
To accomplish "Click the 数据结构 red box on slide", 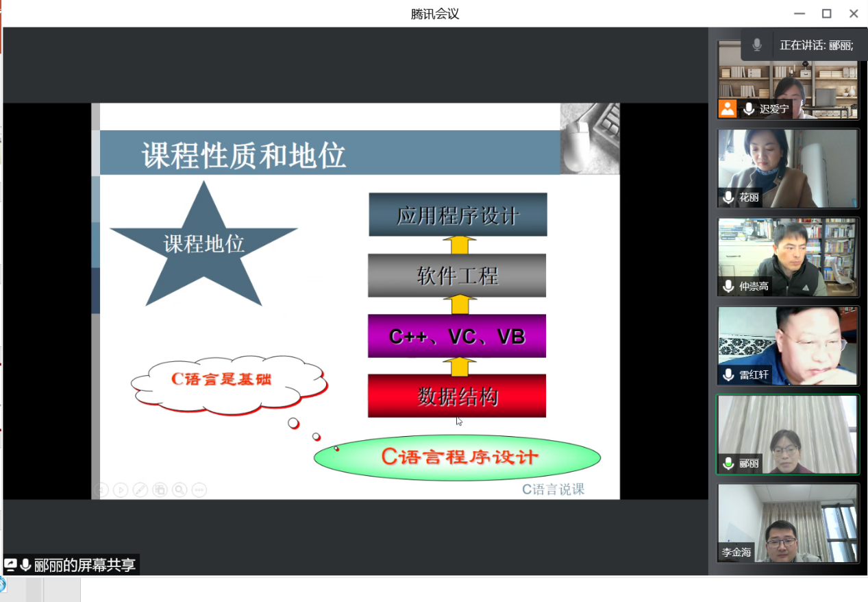I will coord(457,396).
